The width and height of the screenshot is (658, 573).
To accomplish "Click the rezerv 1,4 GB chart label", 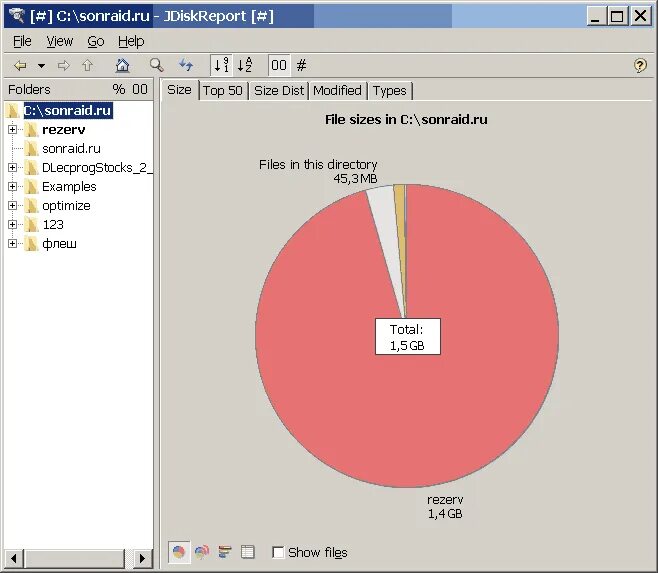I will point(445,507).
